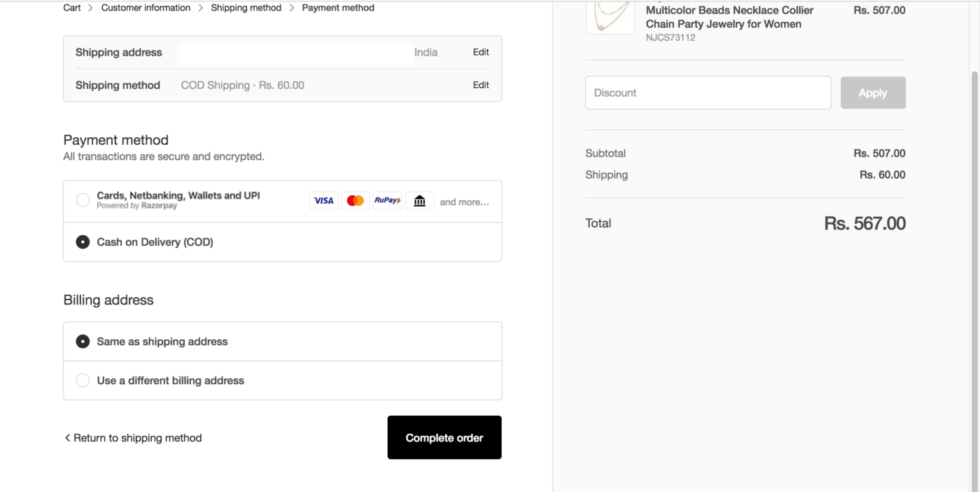Click the RuPay payment icon
The height and width of the screenshot is (492, 980).
[387, 201]
